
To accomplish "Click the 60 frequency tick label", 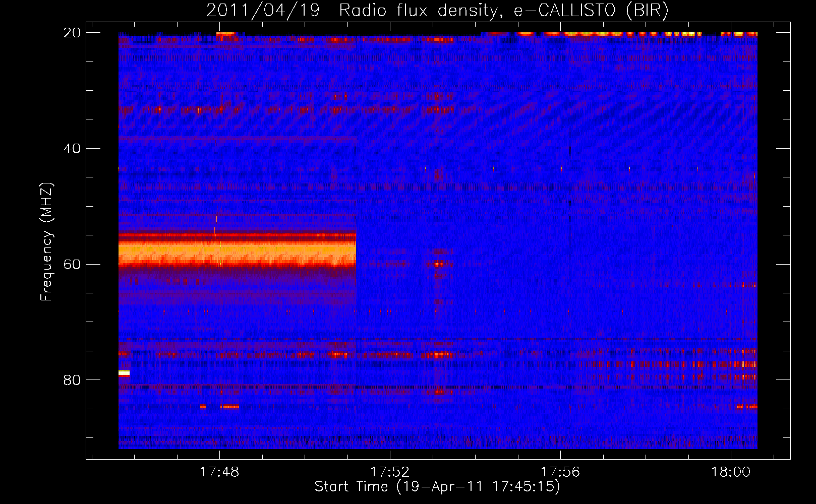I will pos(72,265).
